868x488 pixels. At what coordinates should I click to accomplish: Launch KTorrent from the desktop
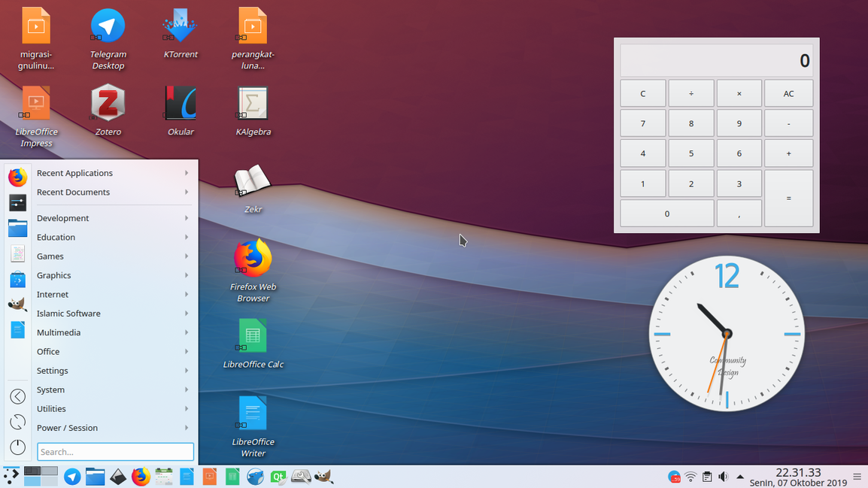point(181,27)
